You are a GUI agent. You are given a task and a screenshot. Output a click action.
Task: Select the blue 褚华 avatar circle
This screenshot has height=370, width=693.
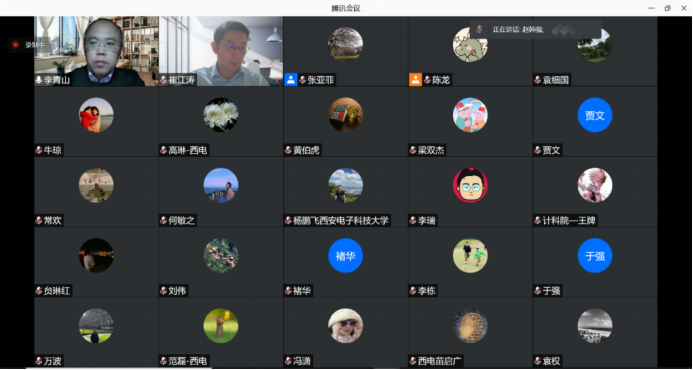coord(346,256)
